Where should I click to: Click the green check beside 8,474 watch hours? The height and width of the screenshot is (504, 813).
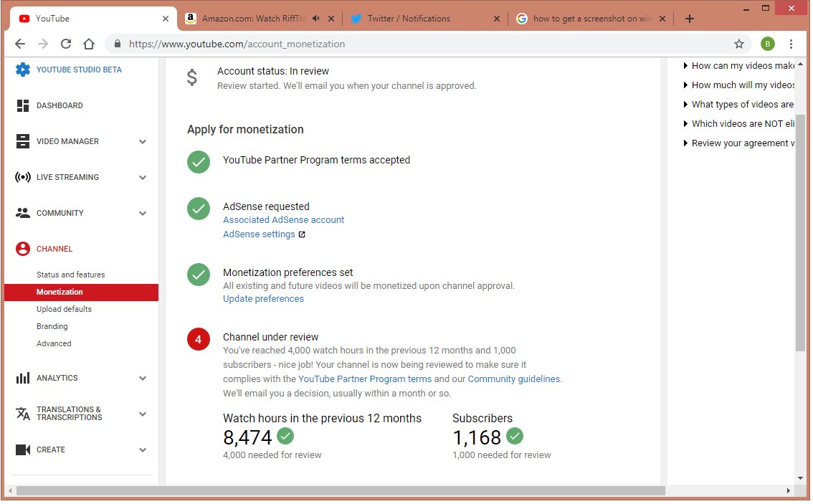click(x=285, y=437)
